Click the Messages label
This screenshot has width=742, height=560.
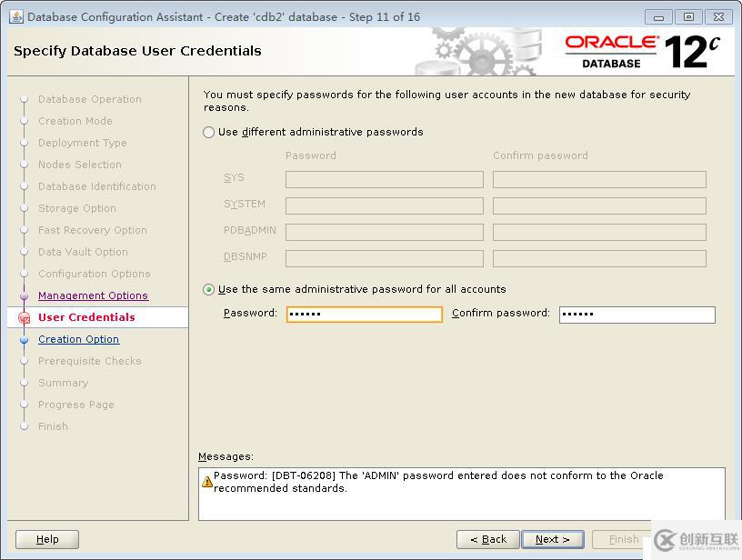click(226, 456)
